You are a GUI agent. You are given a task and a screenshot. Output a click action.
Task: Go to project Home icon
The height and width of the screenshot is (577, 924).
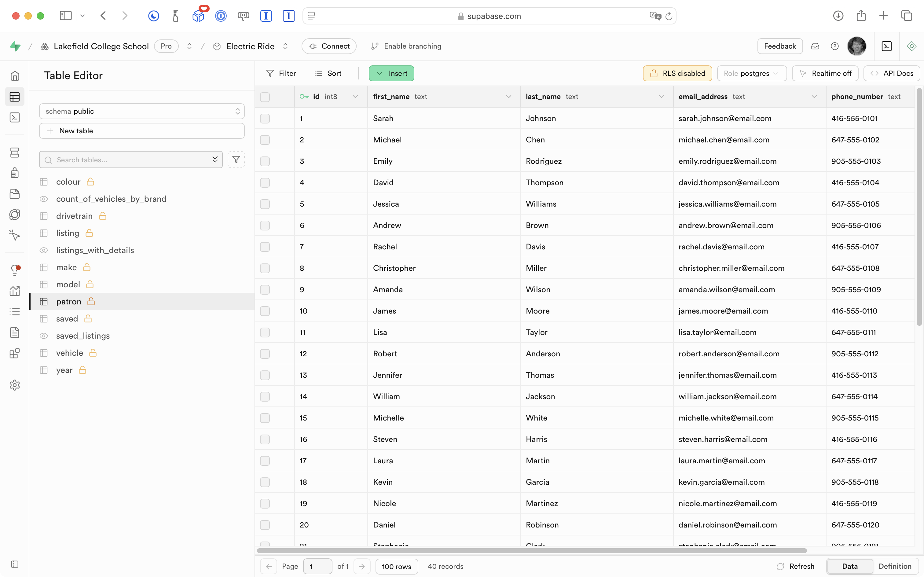tap(14, 76)
